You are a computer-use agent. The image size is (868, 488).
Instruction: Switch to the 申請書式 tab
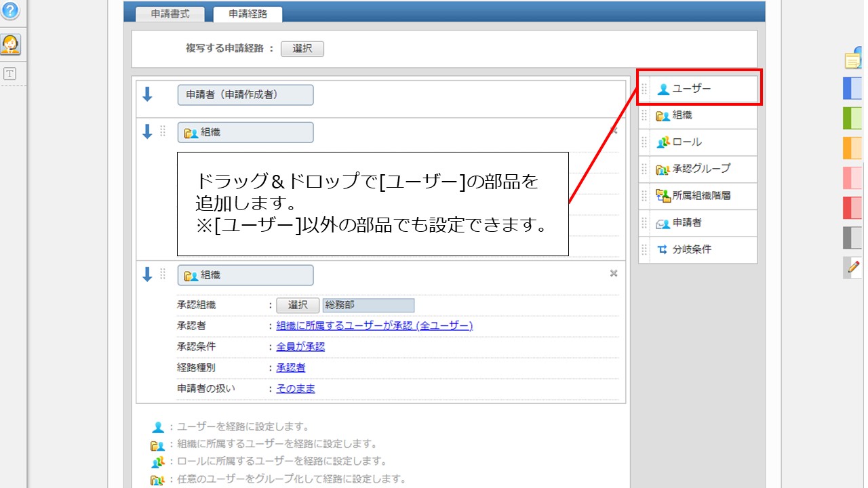(170, 14)
